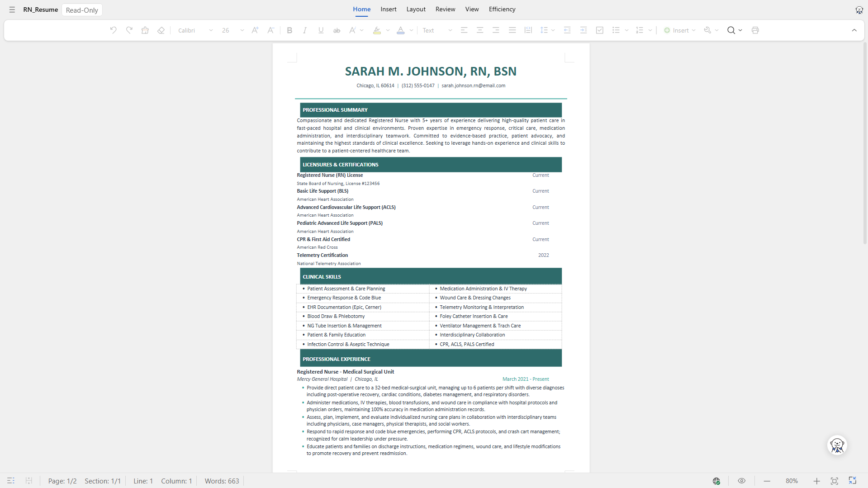Enter full screen with the expand icon
This screenshot has width=868, height=488.
[x=853, y=481]
